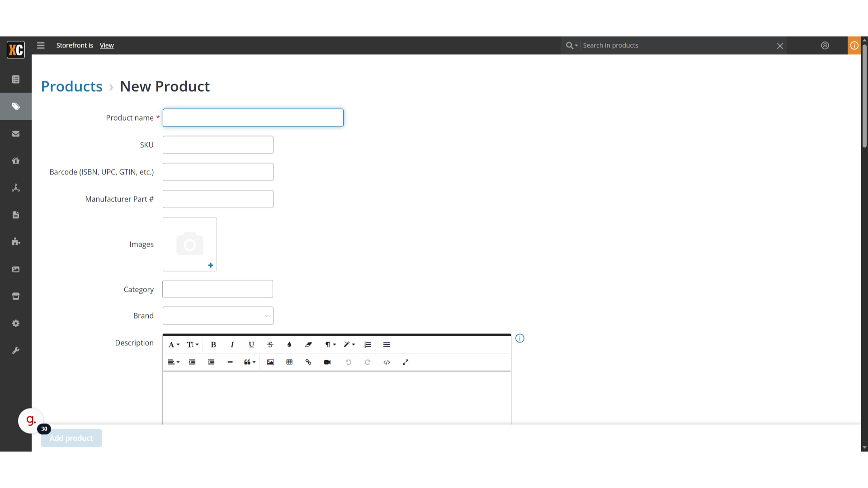Screen dimensions: 868x488
Task: Click the user account profile icon
Action: click(x=825, y=46)
